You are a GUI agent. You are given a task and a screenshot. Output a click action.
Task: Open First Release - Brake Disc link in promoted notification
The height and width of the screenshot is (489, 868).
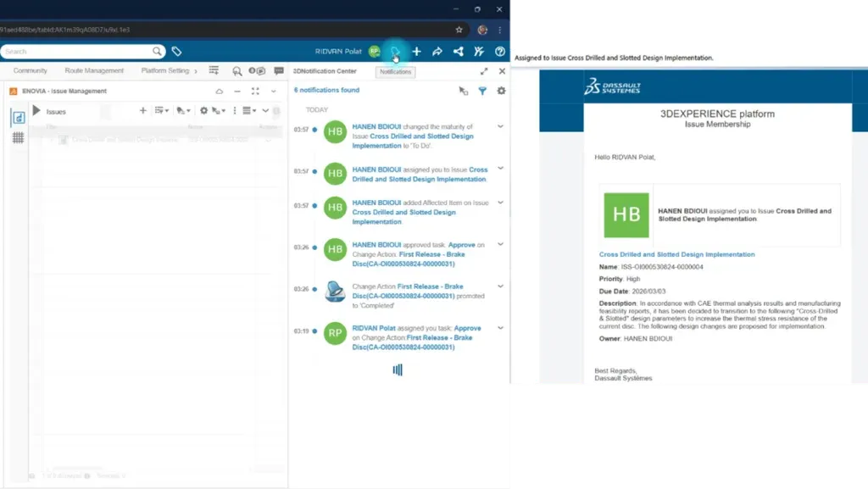point(409,291)
